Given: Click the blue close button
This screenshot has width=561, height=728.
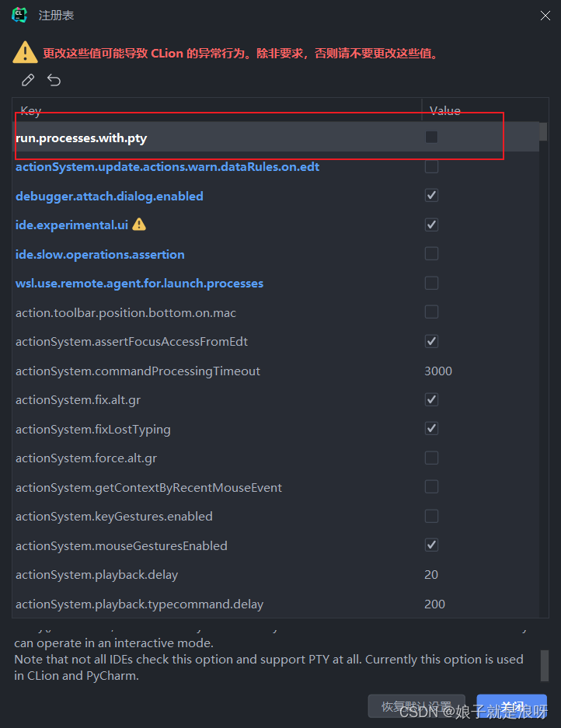Looking at the screenshot, I should pos(512,706).
